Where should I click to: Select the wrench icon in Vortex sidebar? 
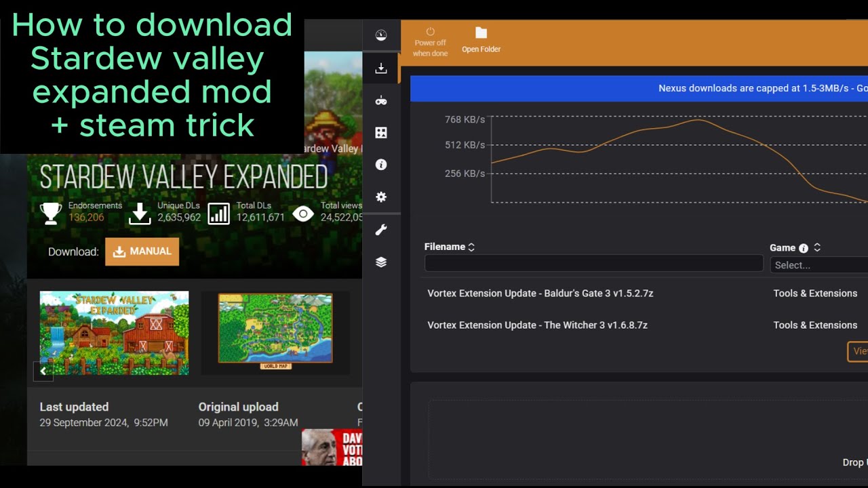pos(381,230)
